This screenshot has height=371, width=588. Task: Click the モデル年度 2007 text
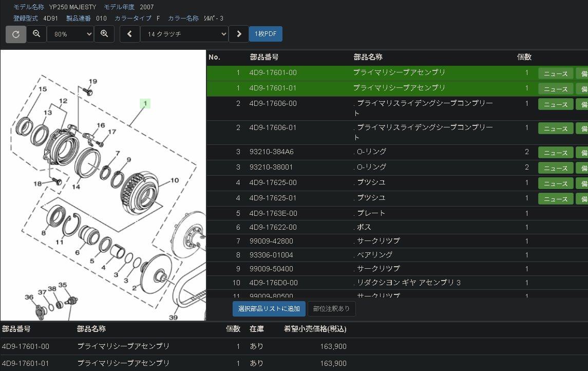[x=128, y=7]
